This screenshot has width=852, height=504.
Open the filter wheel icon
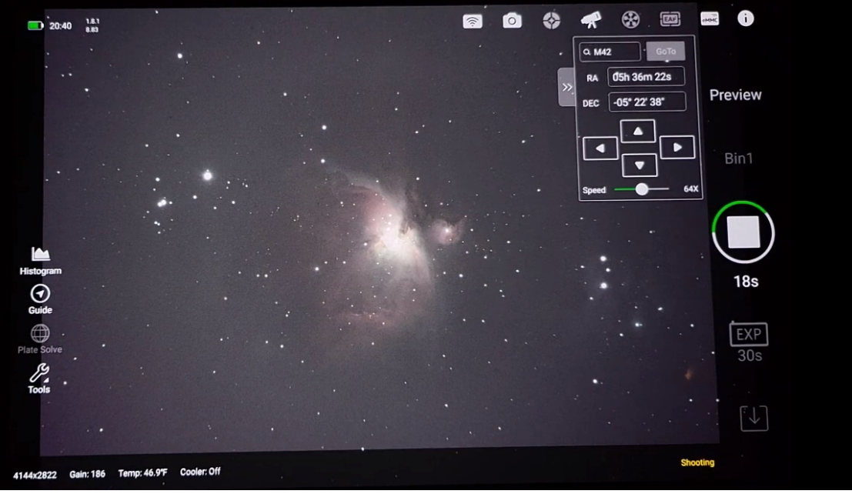click(x=630, y=20)
